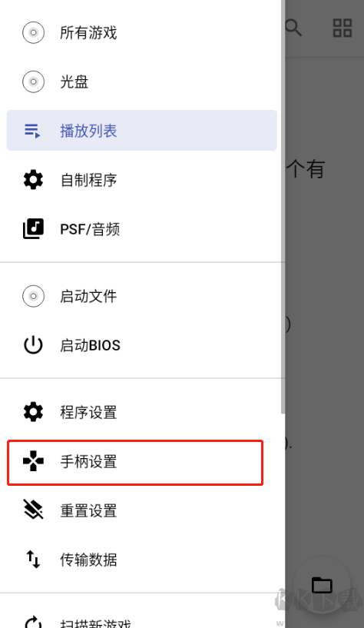This screenshot has width=364, height=628.
Task: Click the refresh icon beside 扫描新游戏
Action: point(33,623)
